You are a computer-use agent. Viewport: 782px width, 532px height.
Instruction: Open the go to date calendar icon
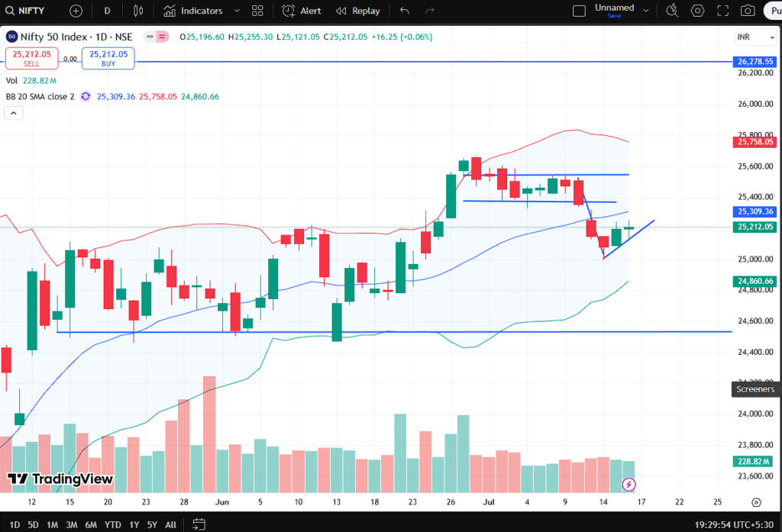point(199,524)
